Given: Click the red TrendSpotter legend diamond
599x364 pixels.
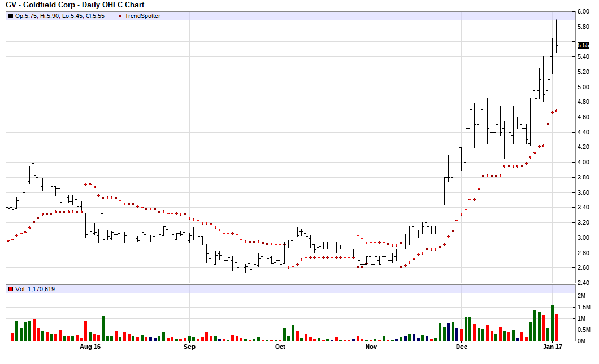Looking at the screenshot, I should coord(120,16).
